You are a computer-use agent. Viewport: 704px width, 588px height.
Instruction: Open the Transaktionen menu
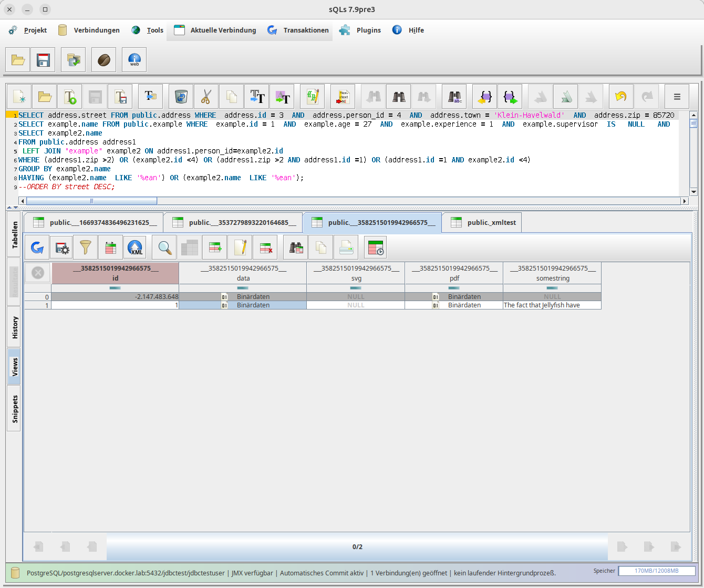[x=298, y=30]
